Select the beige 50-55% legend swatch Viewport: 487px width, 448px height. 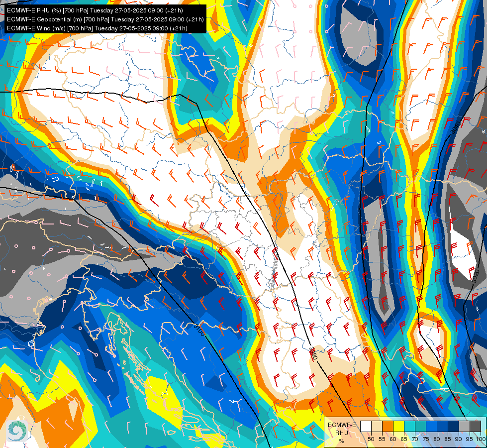pos(377,426)
